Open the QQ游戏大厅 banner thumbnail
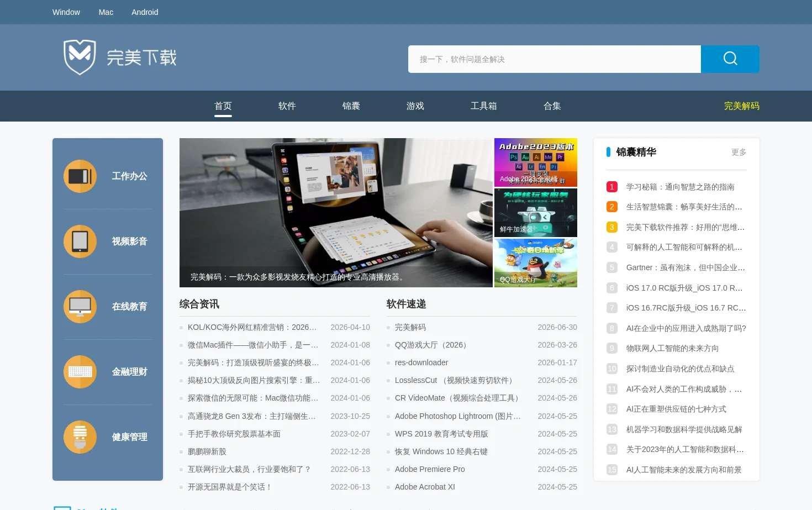Viewport: 812px width, 510px height. pyautogui.click(x=536, y=263)
